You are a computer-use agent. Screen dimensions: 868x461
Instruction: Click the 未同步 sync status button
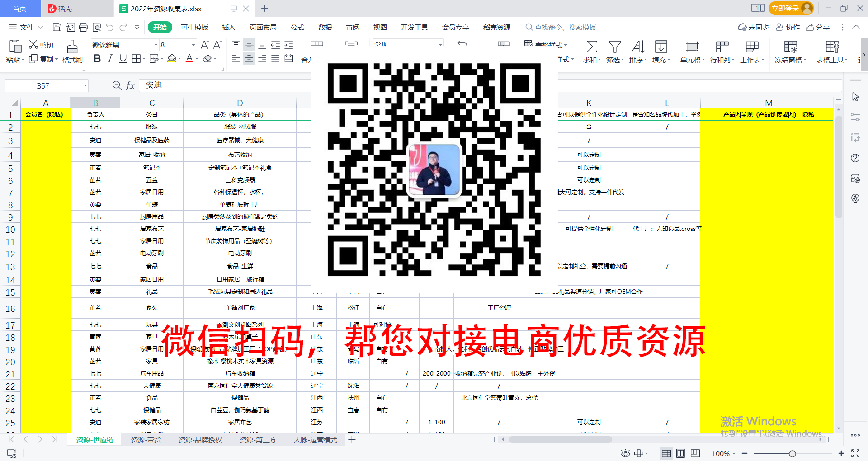coord(753,27)
